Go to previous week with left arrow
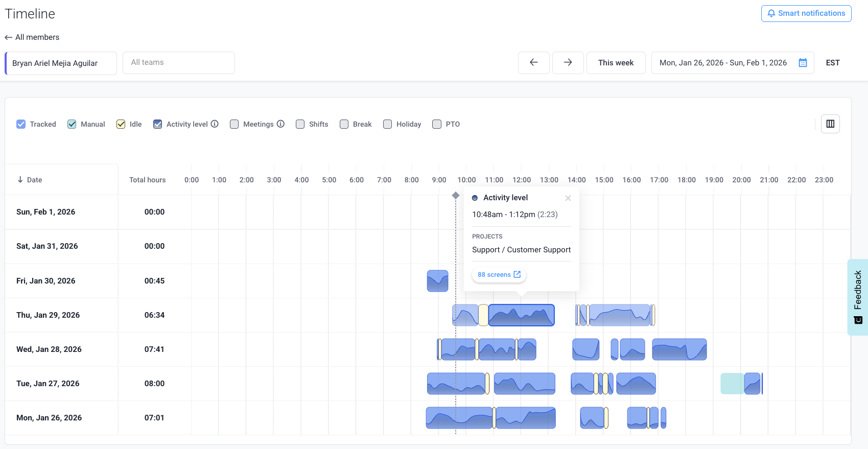Image resolution: width=868 pixels, height=449 pixels. pos(533,63)
